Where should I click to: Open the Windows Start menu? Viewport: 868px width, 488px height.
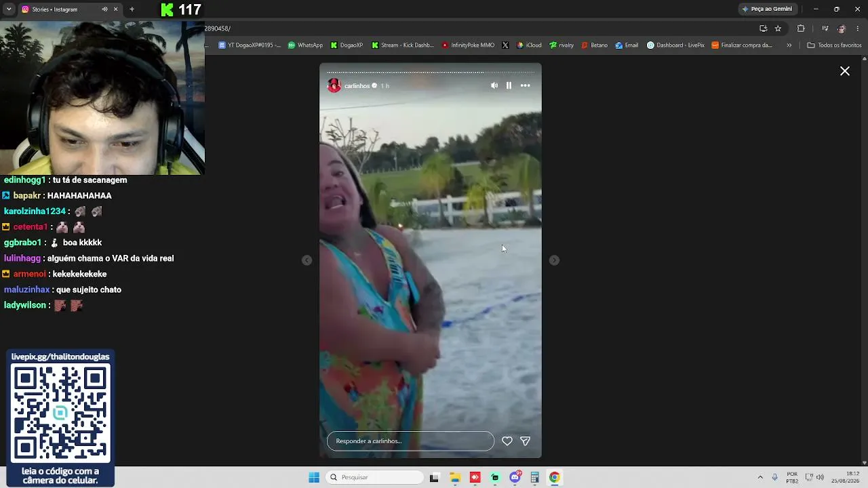[x=314, y=477]
